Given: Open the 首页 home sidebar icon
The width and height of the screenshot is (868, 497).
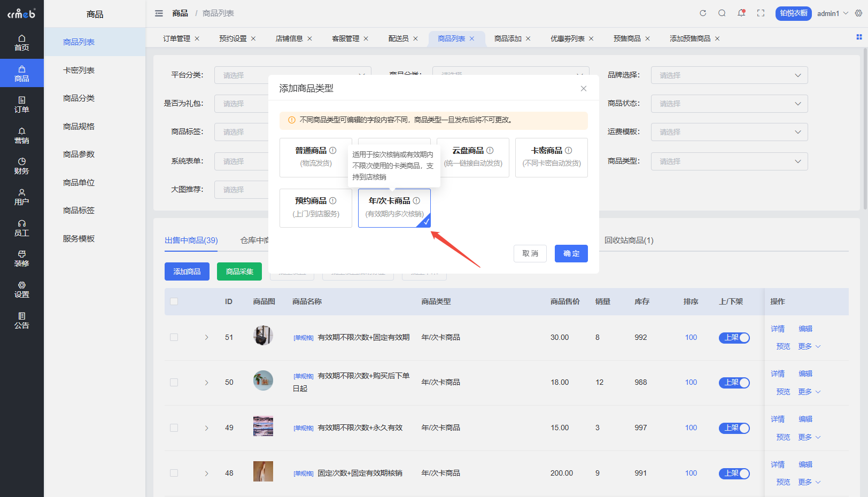Looking at the screenshot, I should (x=21, y=43).
